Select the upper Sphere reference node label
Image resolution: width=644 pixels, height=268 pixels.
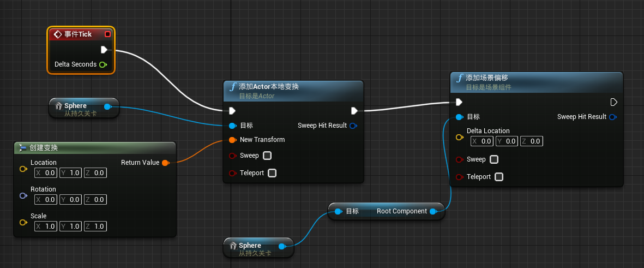pyautogui.click(x=76, y=106)
